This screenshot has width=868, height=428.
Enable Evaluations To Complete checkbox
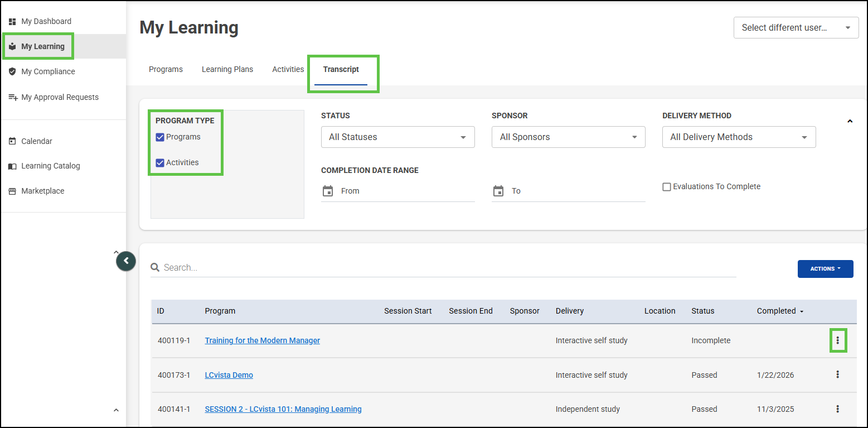[666, 187]
